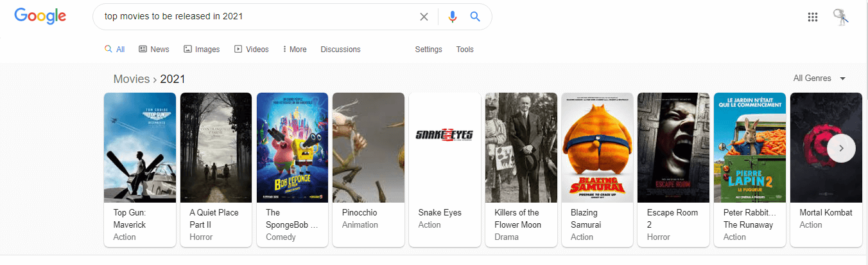The height and width of the screenshot is (265, 868).
Task: Open the Snake Eyes poster
Action: (x=445, y=148)
